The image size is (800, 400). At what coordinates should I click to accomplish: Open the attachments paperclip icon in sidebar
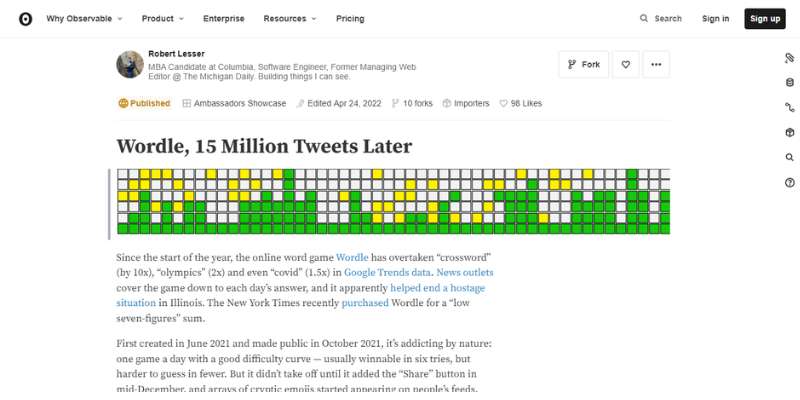(x=789, y=58)
